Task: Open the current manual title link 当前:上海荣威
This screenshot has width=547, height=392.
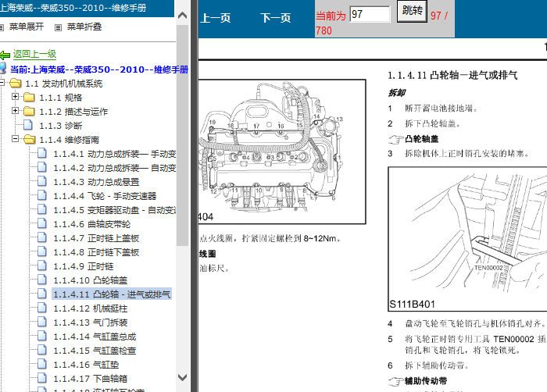Action: click(99, 69)
